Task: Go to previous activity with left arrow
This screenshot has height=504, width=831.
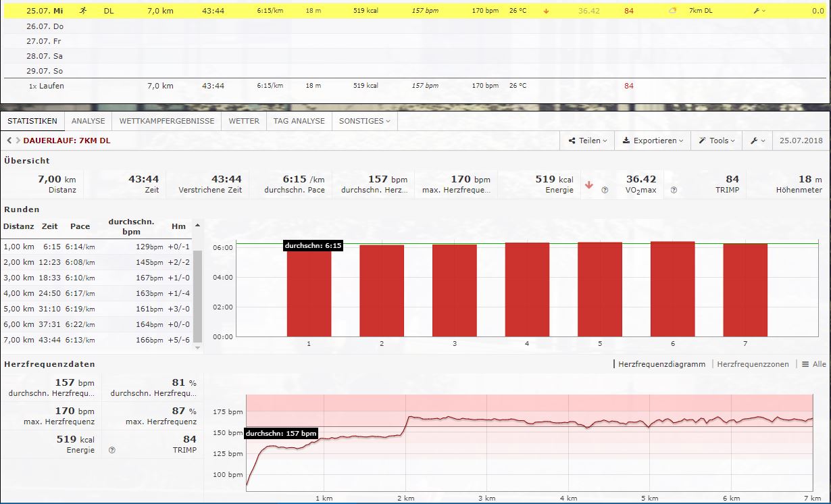Action: click(9, 141)
